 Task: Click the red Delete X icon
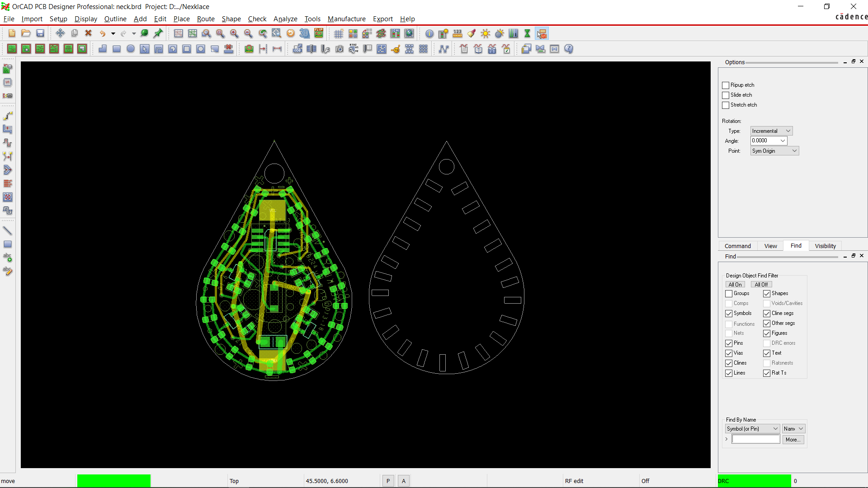[x=89, y=33]
